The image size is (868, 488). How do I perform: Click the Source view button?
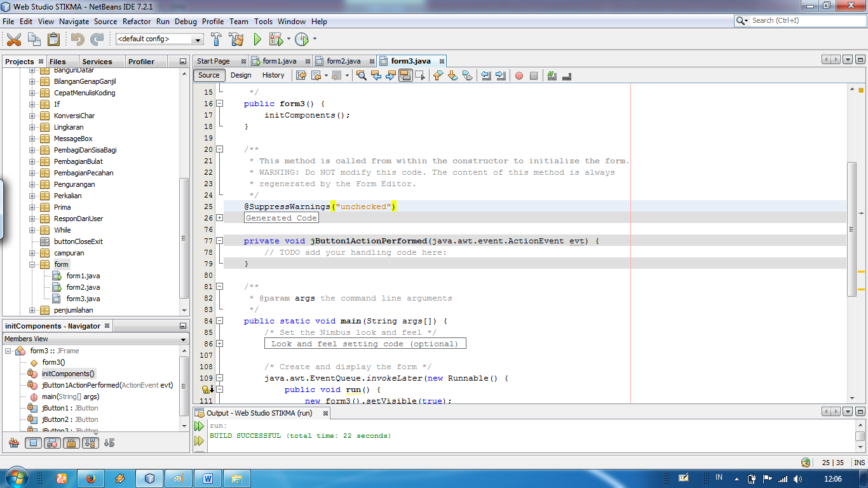coord(208,75)
